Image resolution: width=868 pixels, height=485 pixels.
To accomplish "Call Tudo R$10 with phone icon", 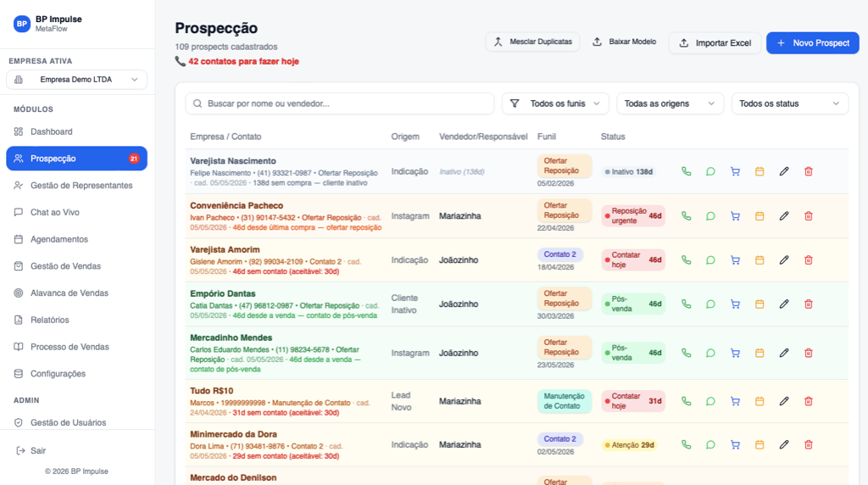I will coord(686,401).
